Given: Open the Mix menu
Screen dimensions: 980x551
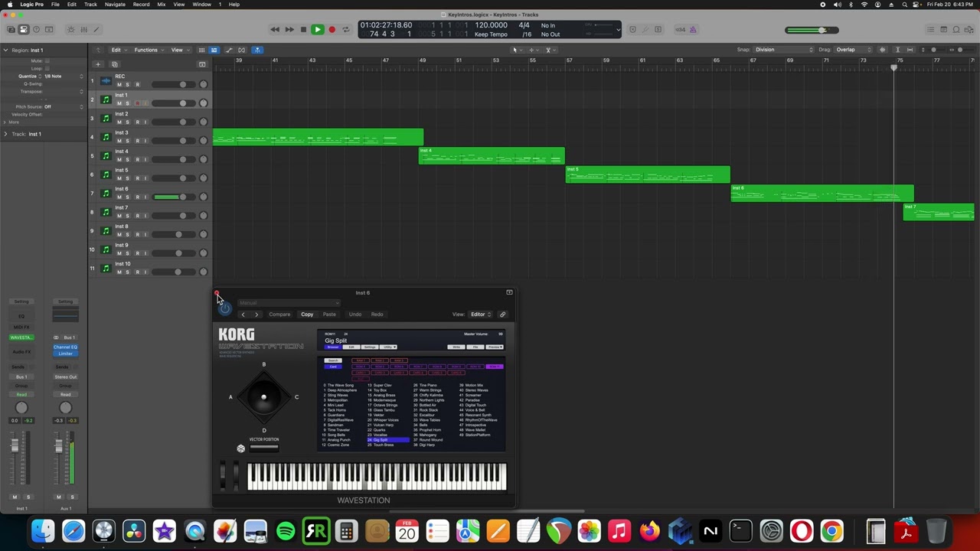Looking at the screenshot, I should point(162,5).
